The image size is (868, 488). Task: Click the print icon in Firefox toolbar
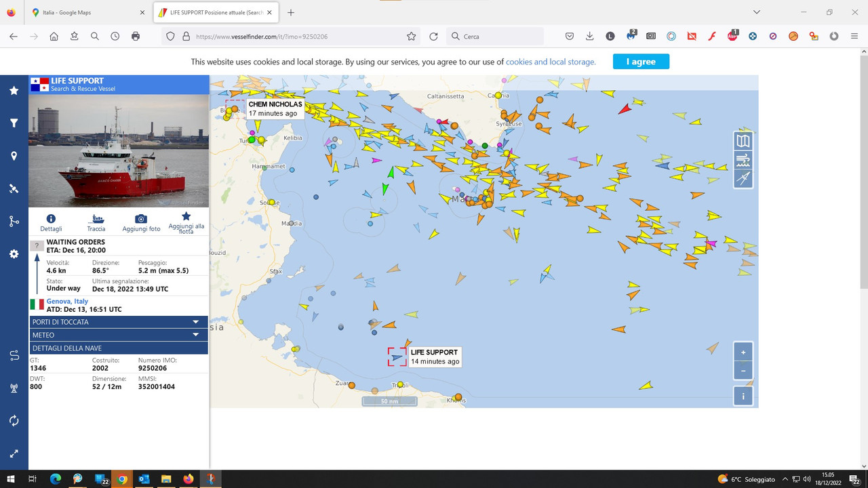tap(136, 37)
